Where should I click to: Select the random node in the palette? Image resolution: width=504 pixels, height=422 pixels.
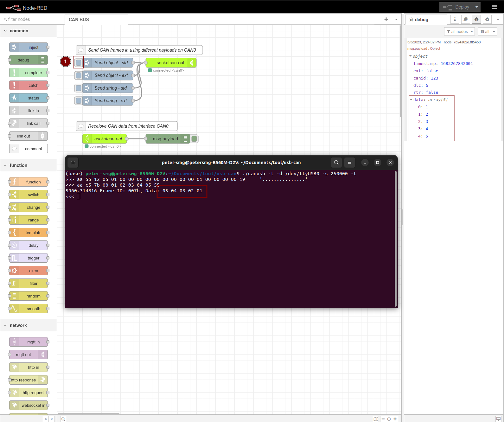[x=29, y=296]
